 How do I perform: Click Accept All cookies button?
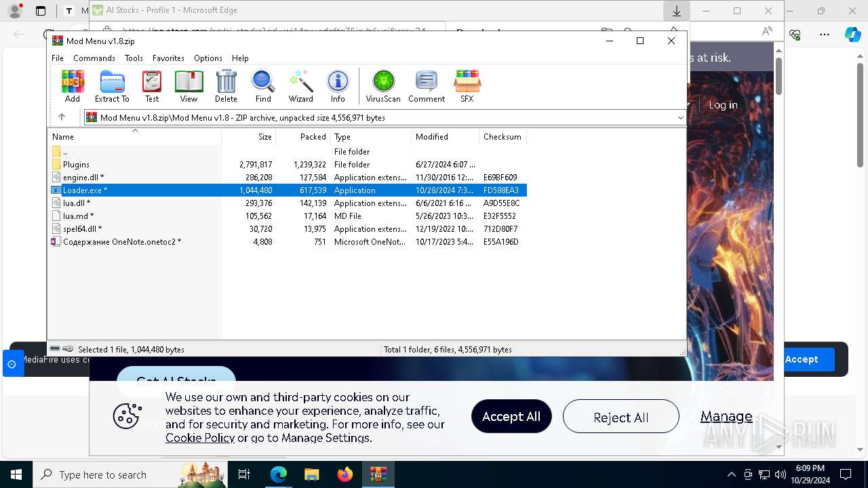(511, 416)
